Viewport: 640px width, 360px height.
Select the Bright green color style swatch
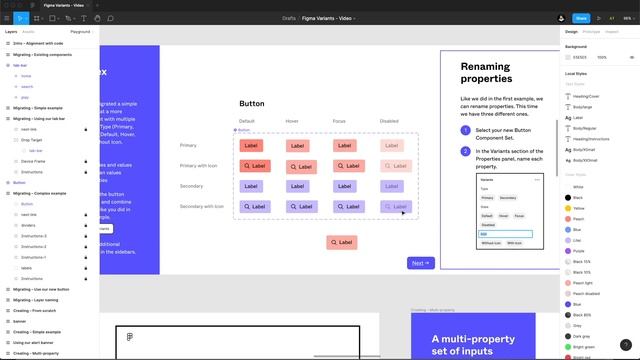click(x=568, y=347)
